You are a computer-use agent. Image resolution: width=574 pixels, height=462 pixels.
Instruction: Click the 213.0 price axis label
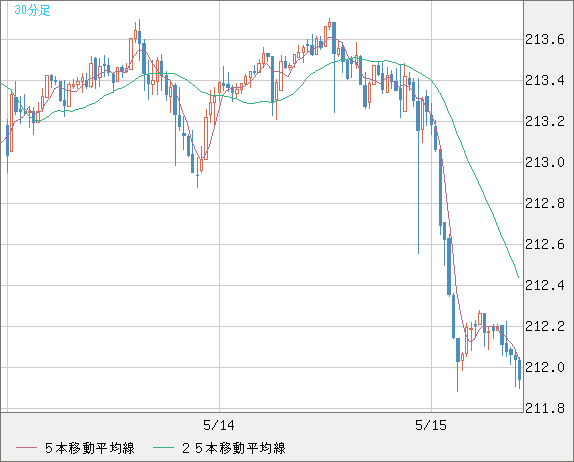(x=545, y=162)
